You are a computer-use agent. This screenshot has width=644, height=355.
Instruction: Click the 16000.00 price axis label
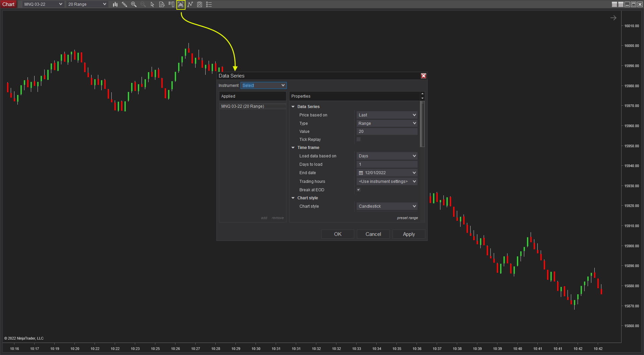click(632, 46)
